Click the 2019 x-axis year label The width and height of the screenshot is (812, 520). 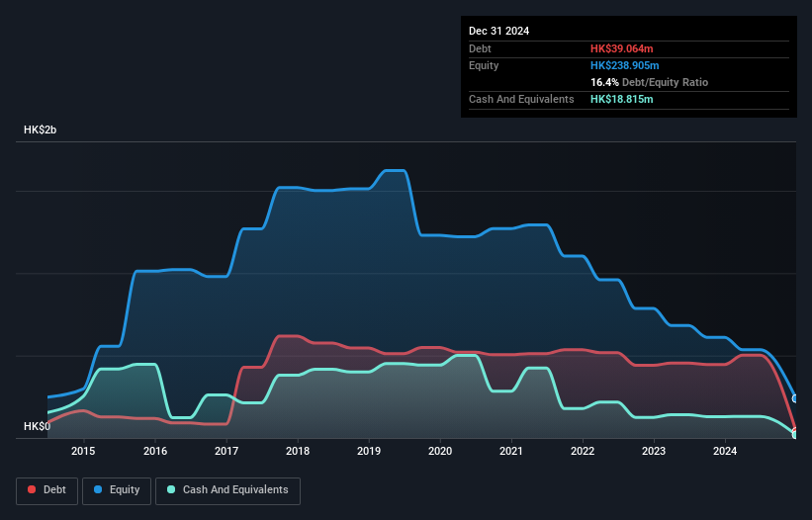(369, 451)
